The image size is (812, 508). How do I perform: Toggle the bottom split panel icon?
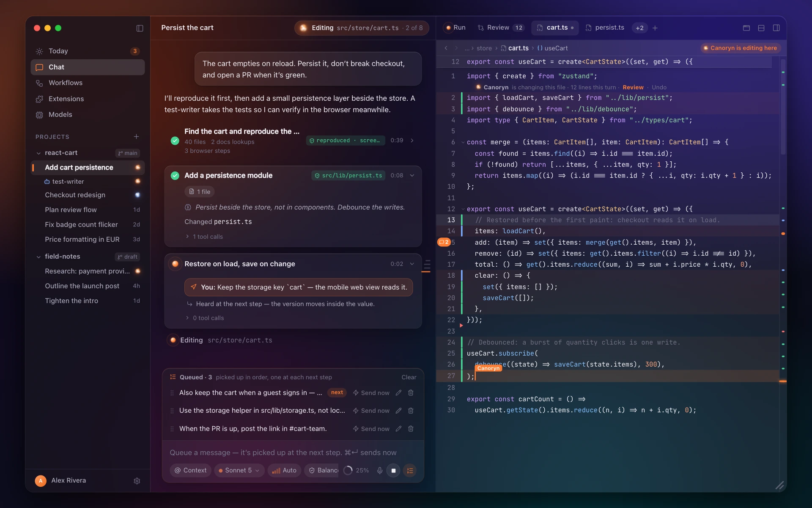(x=761, y=28)
